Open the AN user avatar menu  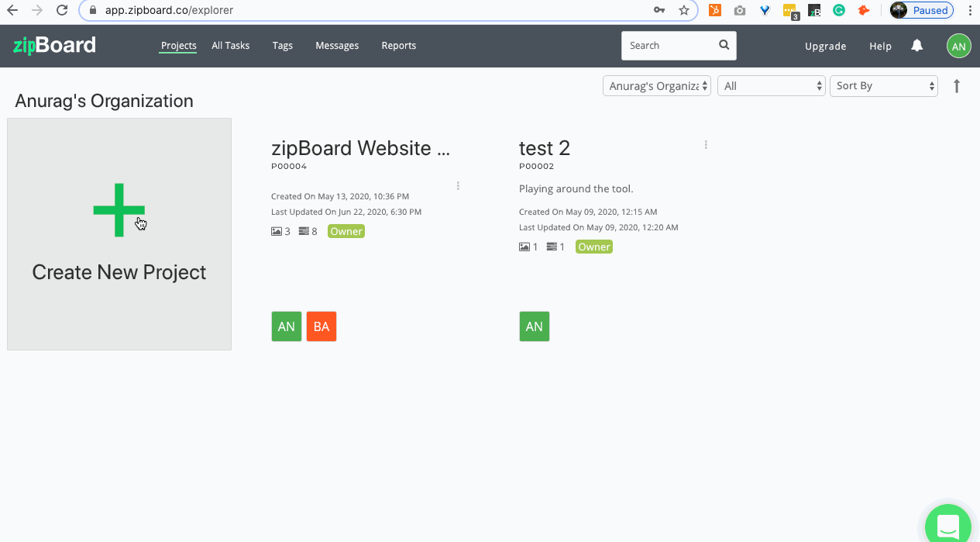959,46
